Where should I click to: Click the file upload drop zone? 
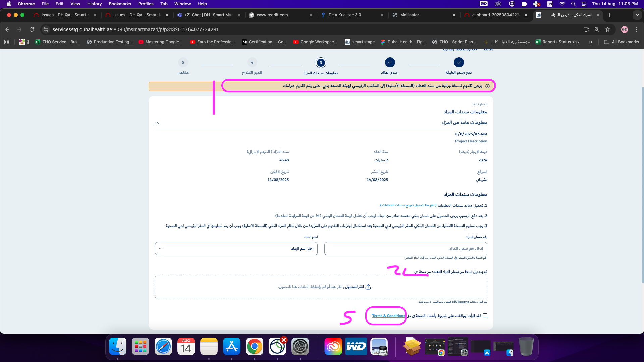pyautogui.click(x=321, y=287)
